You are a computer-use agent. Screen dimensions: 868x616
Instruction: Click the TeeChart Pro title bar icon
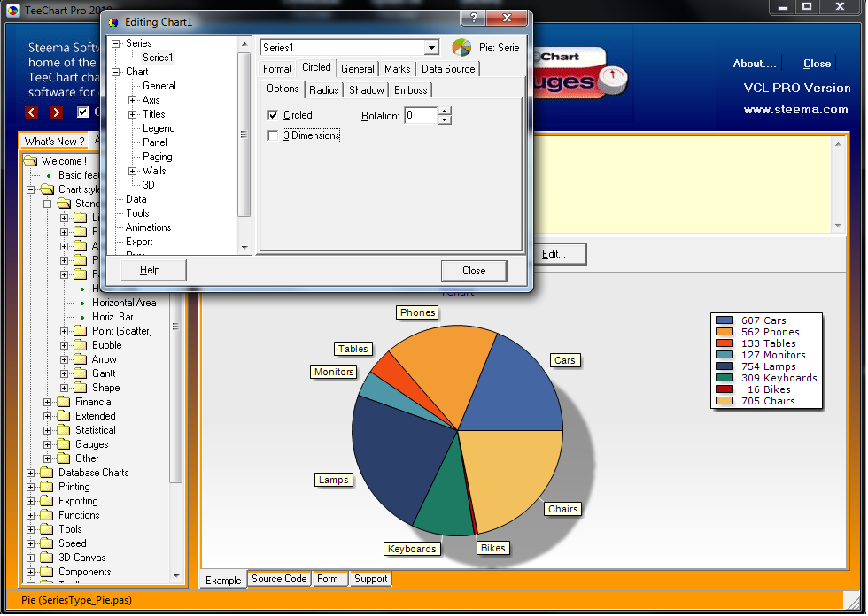[13, 10]
